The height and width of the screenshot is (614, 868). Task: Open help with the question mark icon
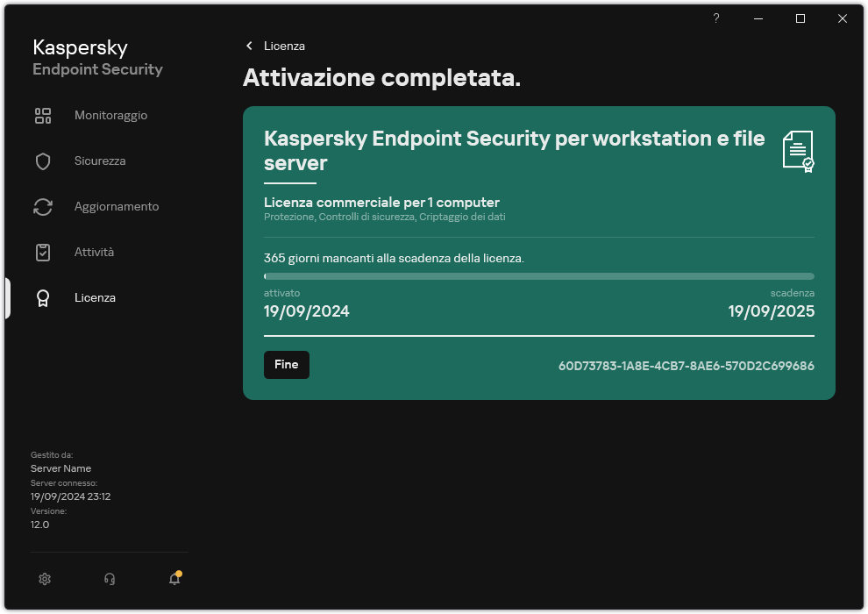coord(715,18)
